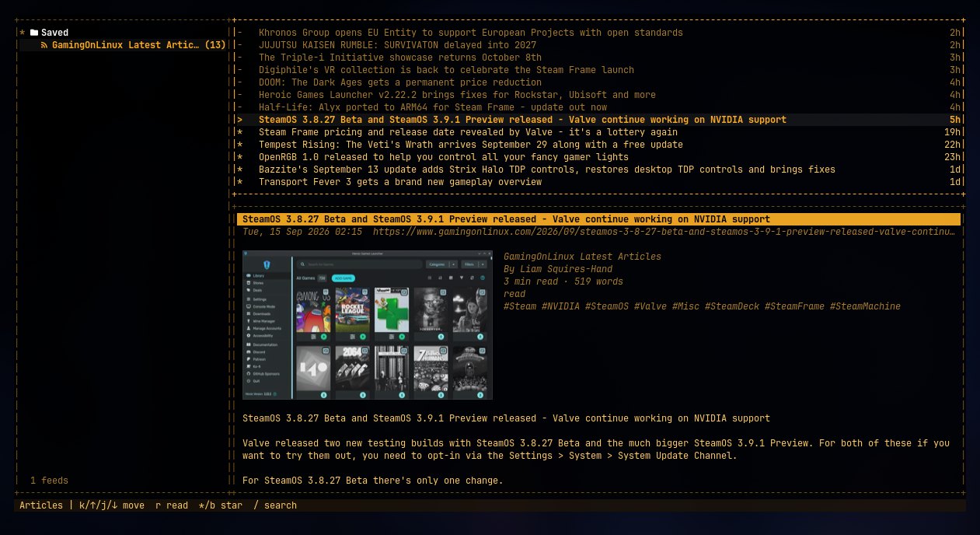Click the Saved folder icon
980x535 pixels.
33,33
